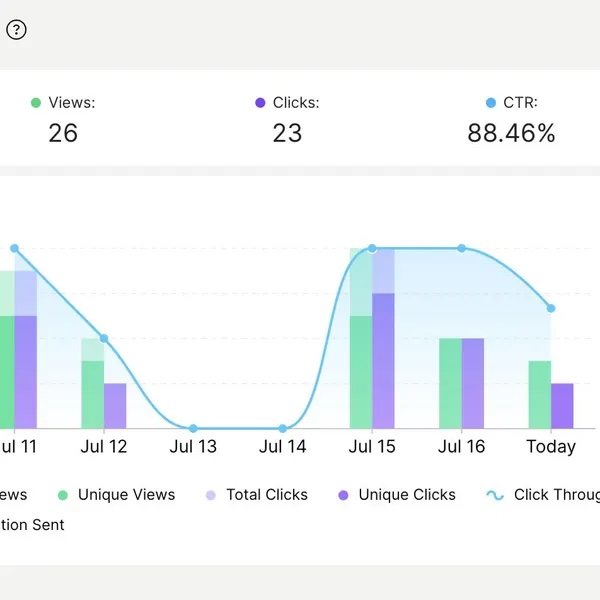Select the CTR data point on Jul 14

click(x=283, y=428)
